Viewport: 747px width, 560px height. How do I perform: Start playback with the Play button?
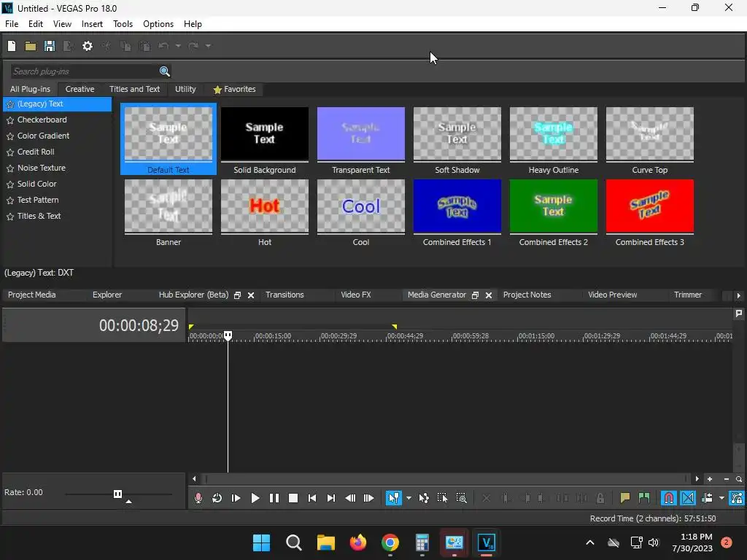click(255, 498)
